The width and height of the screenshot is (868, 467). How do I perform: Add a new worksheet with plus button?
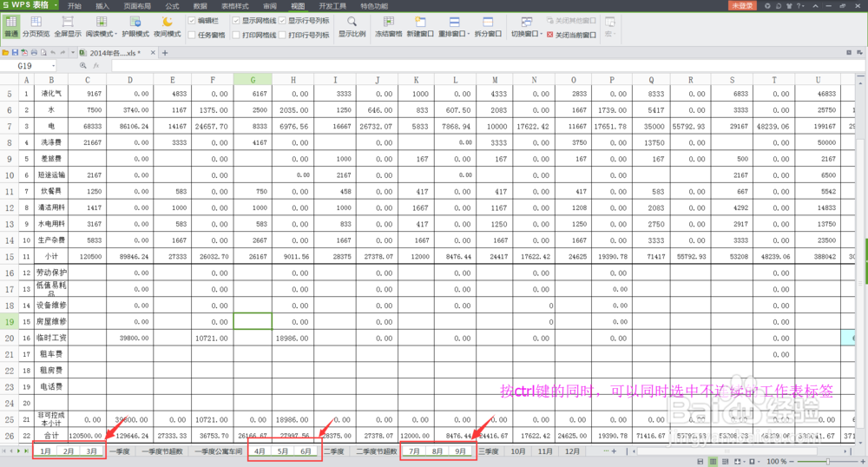pos(614,451)
